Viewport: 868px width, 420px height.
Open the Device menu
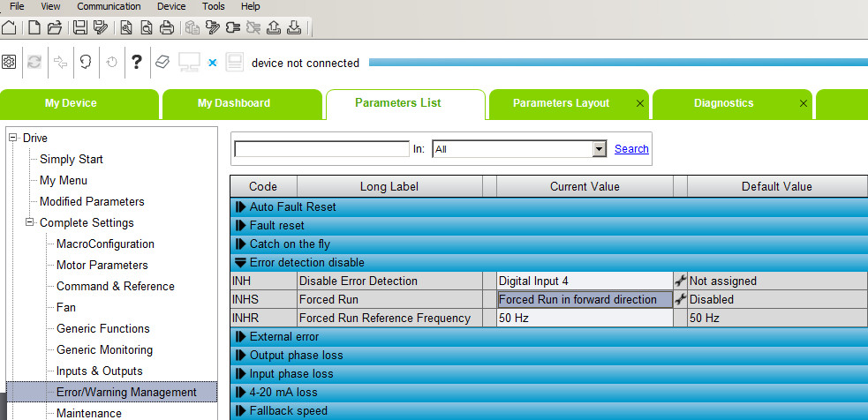171,7
